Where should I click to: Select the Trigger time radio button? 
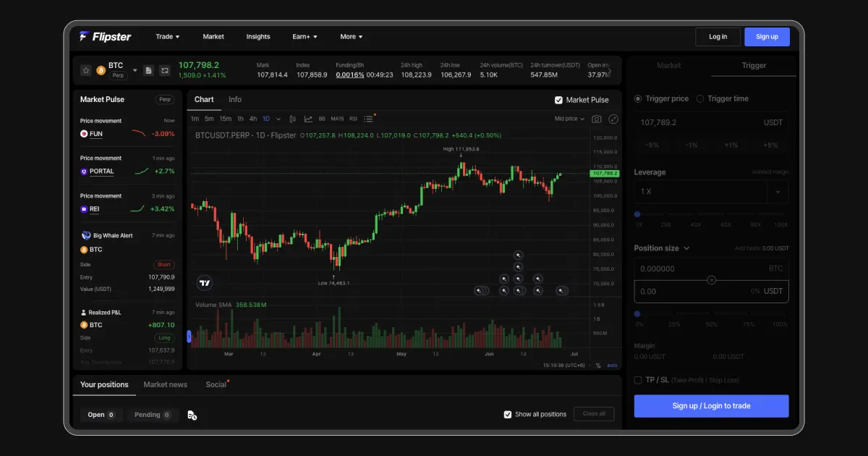[x=700, y=98]
